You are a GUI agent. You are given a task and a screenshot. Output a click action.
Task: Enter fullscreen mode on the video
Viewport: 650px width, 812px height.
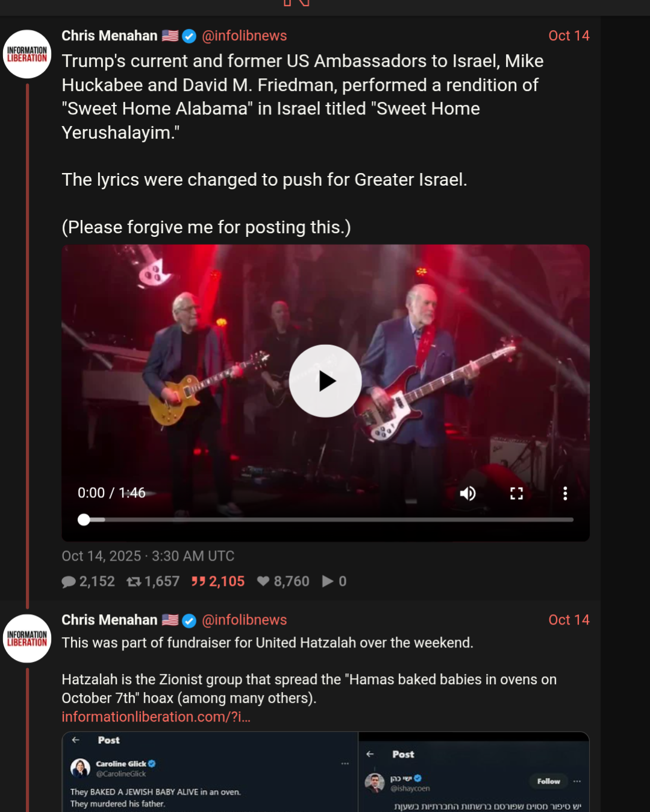tap(516, 494)
